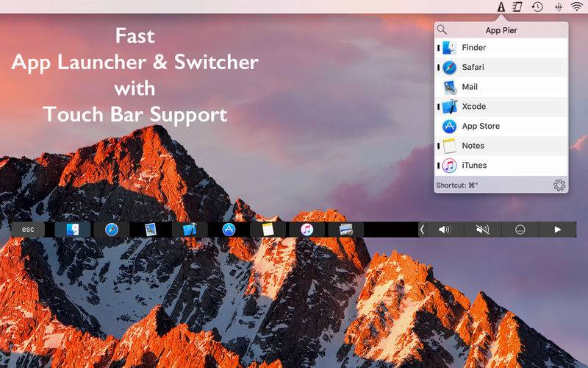Tap the Finder icon on the Touch Bar
The height and width of the screenshot is (368, 588).
[73, 230]
